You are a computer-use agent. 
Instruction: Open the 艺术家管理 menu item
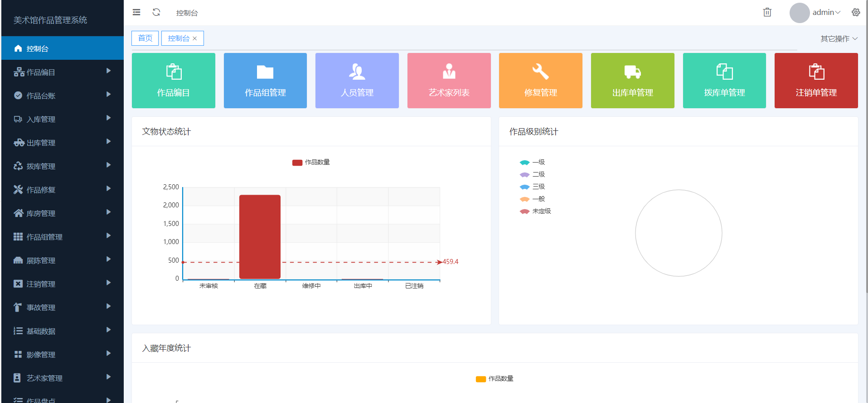pyautogui.click(x=63, y=378)
